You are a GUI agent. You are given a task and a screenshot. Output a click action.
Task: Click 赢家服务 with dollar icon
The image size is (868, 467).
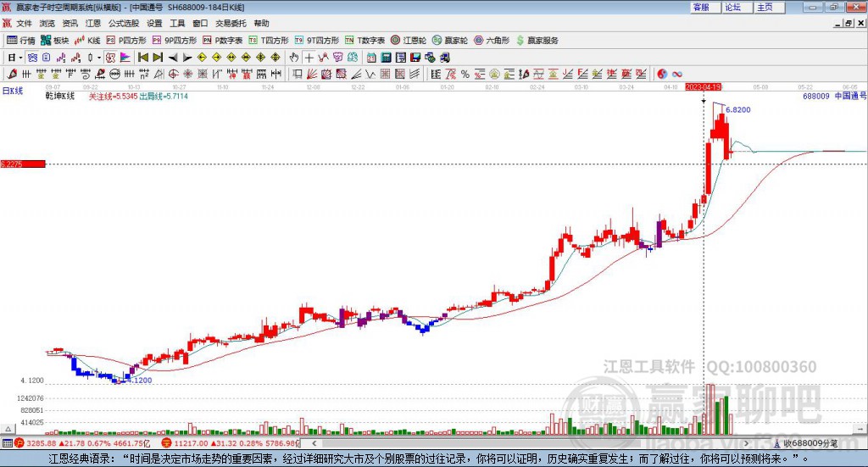(537, 41)
